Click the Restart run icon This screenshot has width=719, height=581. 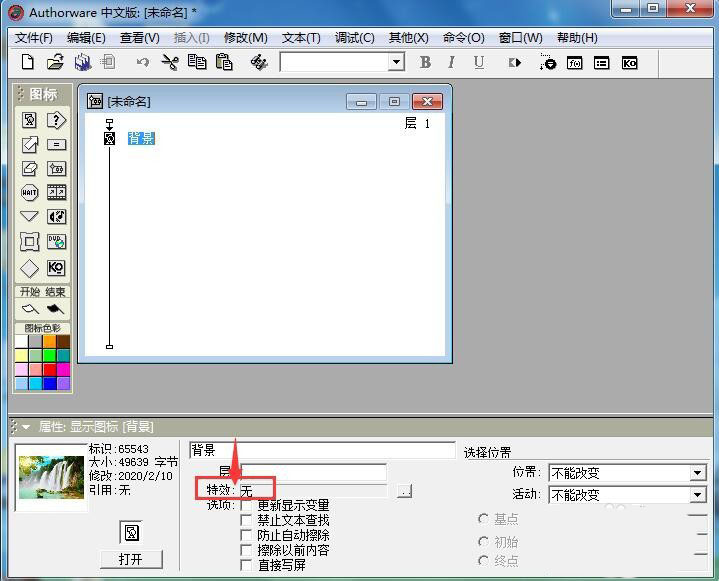tap(515, 62)
